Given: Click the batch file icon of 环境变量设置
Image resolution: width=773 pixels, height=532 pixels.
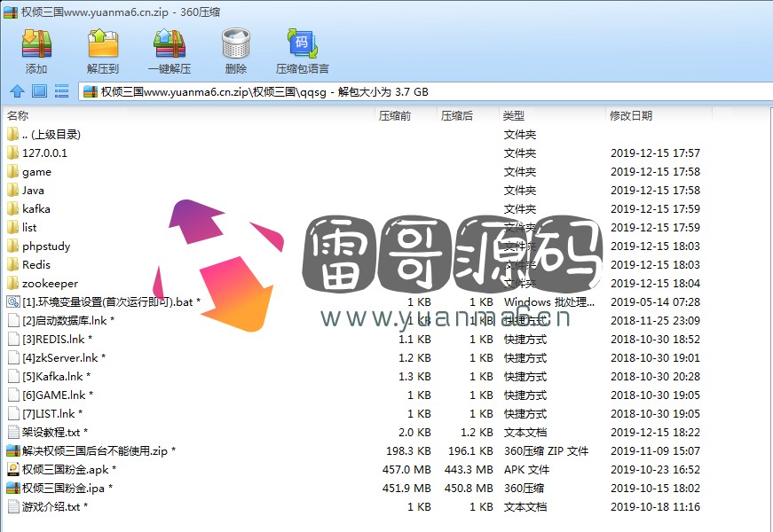Looking at the screenshot, I should [x=13, y=302].
